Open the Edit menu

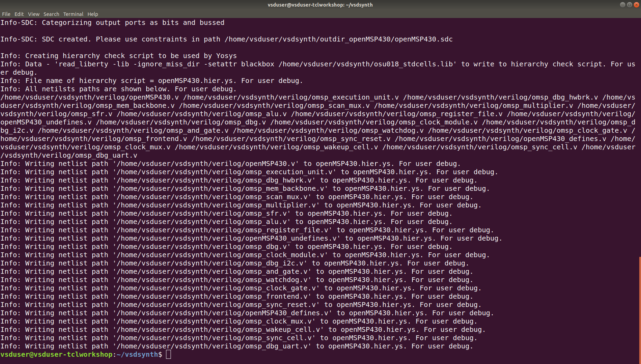[x=19, y=14]
